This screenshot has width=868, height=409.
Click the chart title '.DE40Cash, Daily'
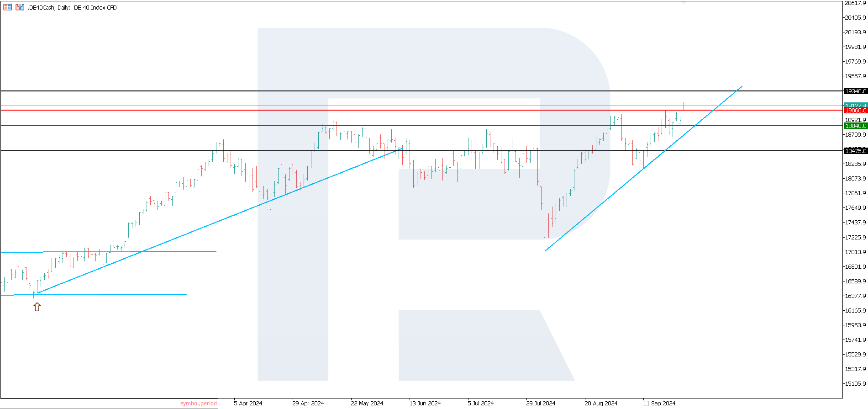coord(49,8)
